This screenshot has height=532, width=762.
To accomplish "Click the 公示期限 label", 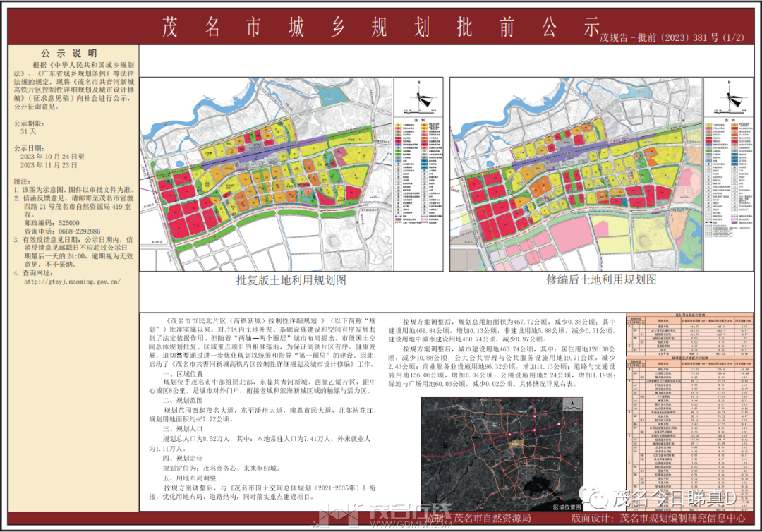I will tap(29, 123).
